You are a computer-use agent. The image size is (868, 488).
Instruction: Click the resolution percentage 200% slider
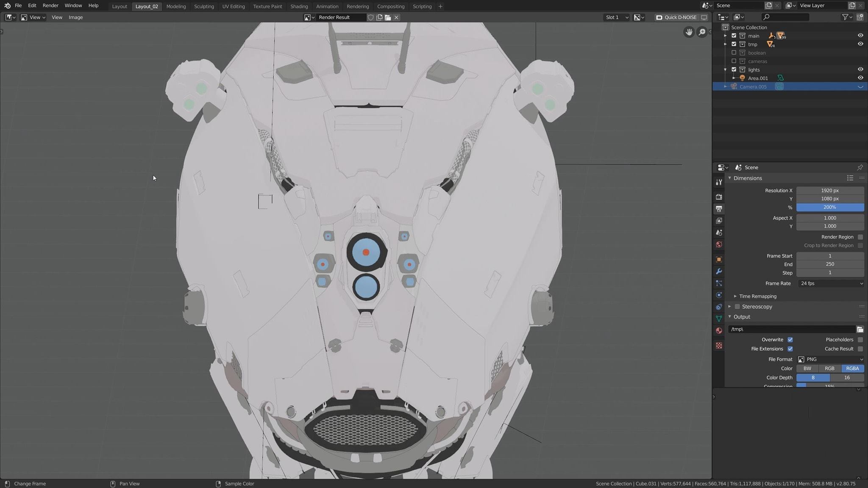[x=830, y=207]
